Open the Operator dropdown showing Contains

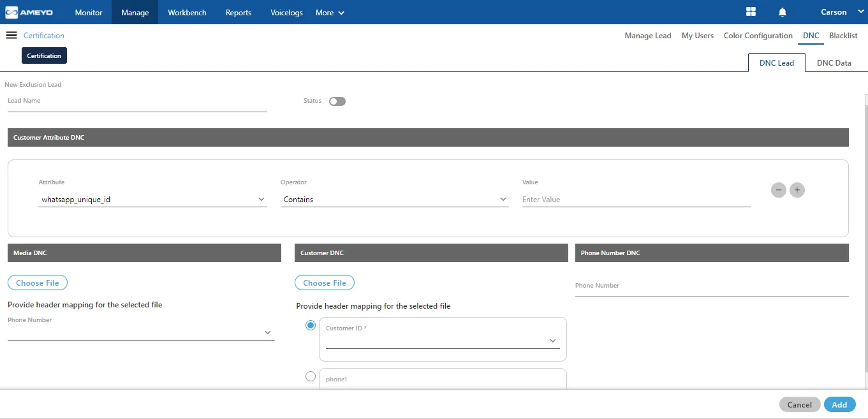coord(395,200)
